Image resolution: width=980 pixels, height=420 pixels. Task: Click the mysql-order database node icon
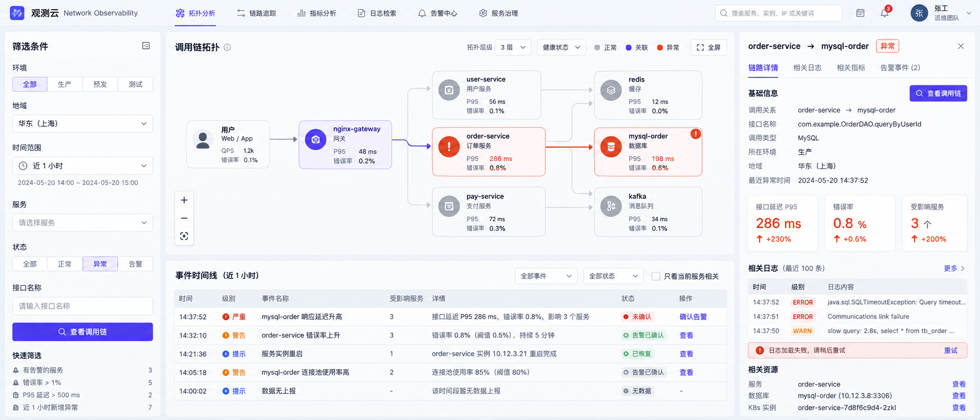611,147
